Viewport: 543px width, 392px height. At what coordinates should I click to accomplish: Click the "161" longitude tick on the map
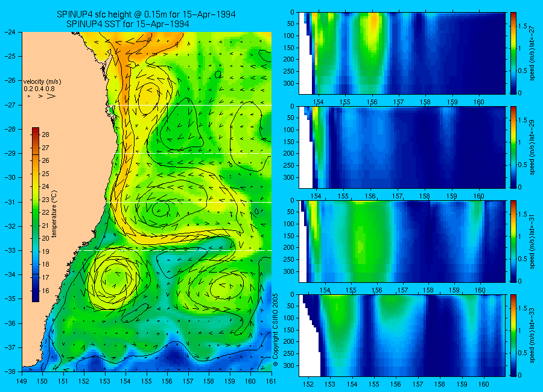[271, 381]
